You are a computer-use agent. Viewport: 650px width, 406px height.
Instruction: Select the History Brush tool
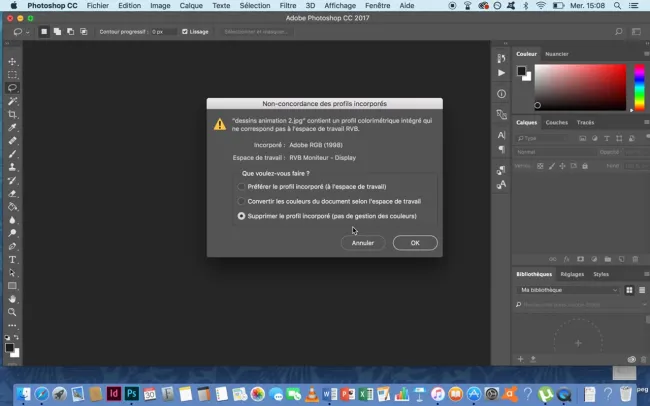[12, 180]
